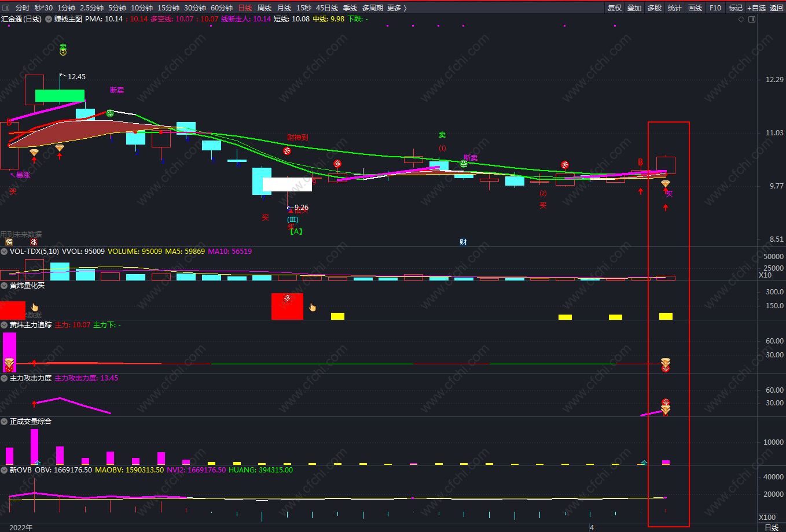Image resolution: width=786 pixels, height=532 pixels.
Task: Click the 涨 badge below the main chart
Action: pos(34,242)
